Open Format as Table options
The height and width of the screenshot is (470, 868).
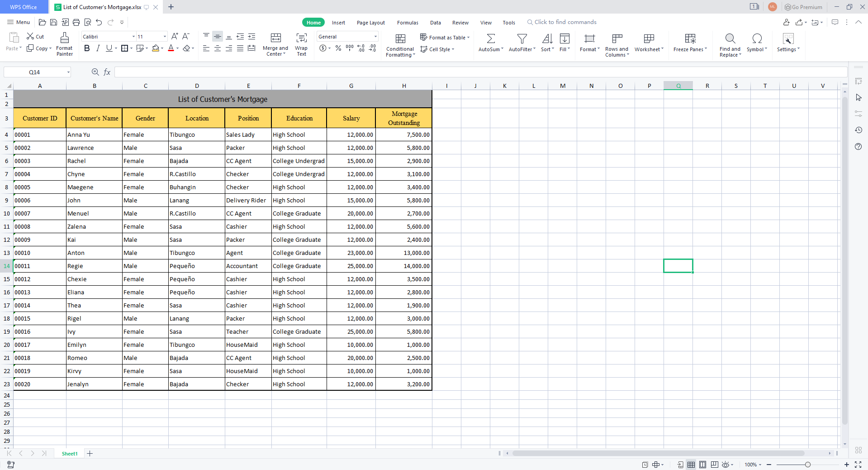click(x=445, y=37)
